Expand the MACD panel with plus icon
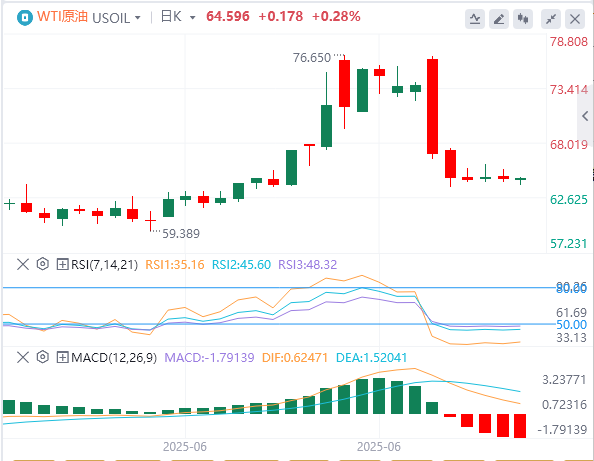This screenshot has width=594, height=461. coord(62,357)
